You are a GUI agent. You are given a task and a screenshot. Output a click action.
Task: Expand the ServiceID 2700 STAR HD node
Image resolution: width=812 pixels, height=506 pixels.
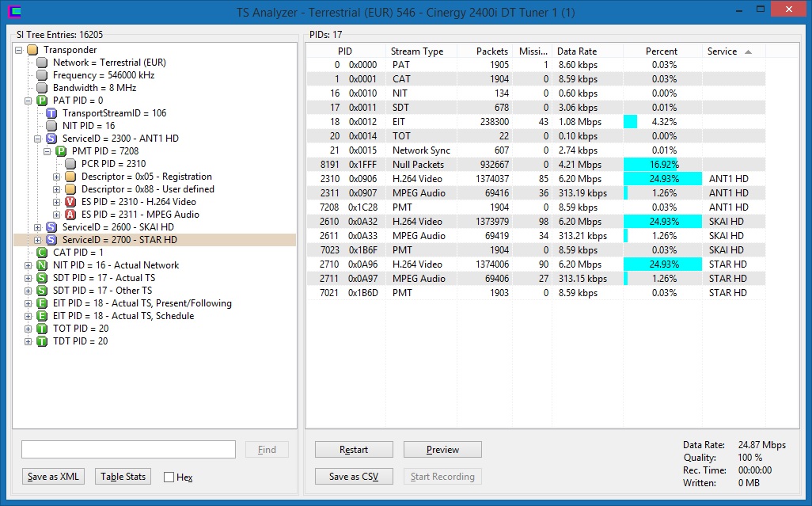pyautogui.click(x=37, y=240)
